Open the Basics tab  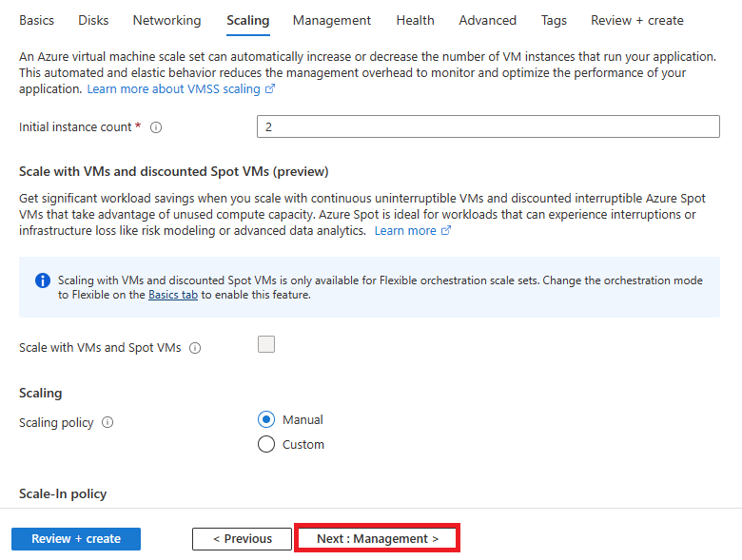tap(36, 20)
